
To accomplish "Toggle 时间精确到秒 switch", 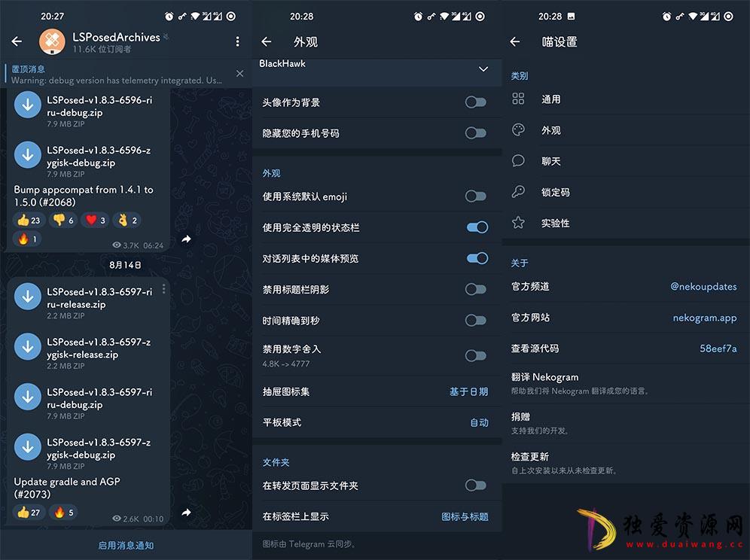I will (x=476, y=321).
